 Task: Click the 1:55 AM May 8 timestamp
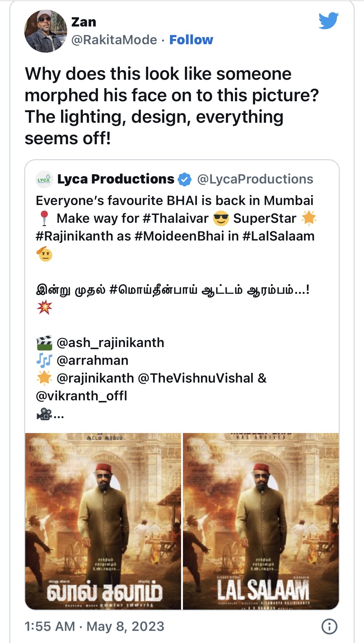coord(94,626)
